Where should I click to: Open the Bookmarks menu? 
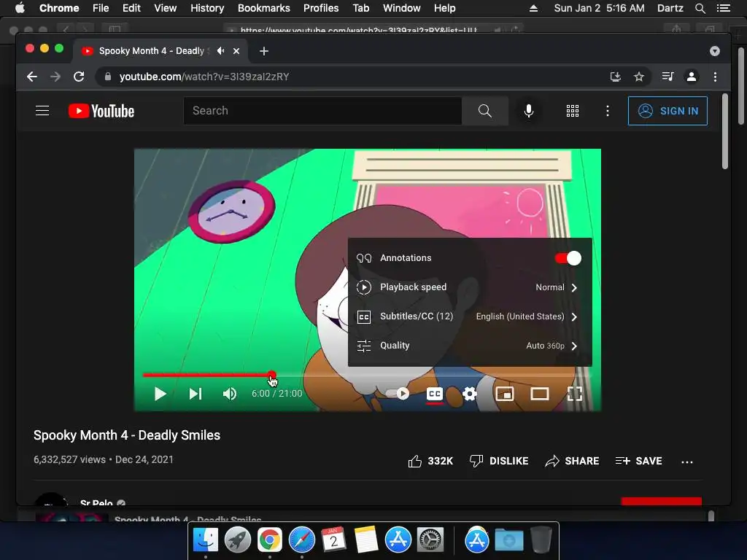point(264,8)
